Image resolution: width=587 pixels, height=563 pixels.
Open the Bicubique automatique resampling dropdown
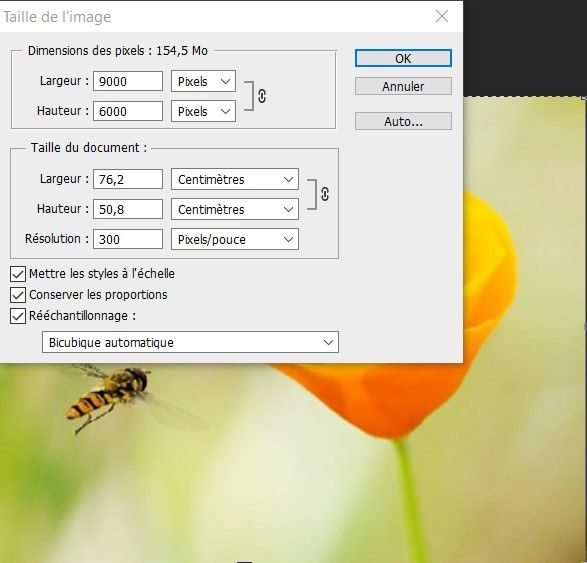(x=190, y=342)
